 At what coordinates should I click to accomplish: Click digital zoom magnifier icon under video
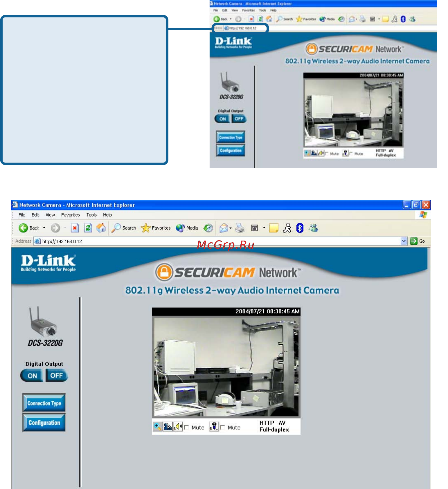click(x=157, y=427)
